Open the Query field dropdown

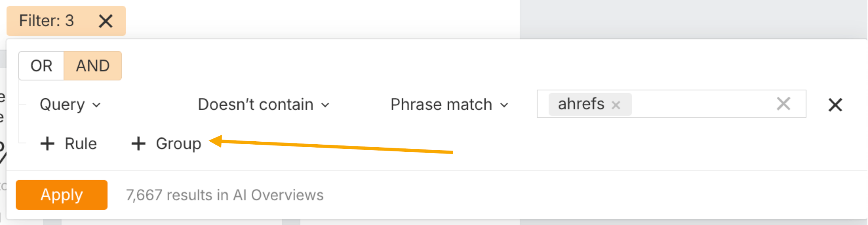coord(62,104)
